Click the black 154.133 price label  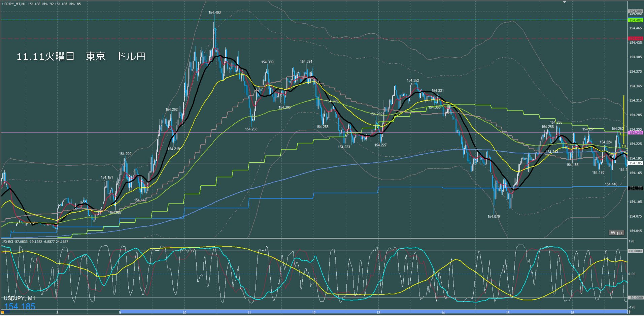coord(635,188)
